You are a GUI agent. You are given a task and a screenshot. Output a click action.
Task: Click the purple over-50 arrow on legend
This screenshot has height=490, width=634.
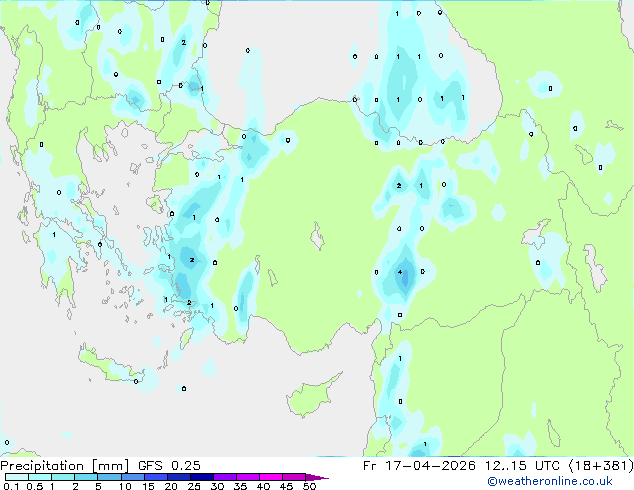(x=317, y=477)
